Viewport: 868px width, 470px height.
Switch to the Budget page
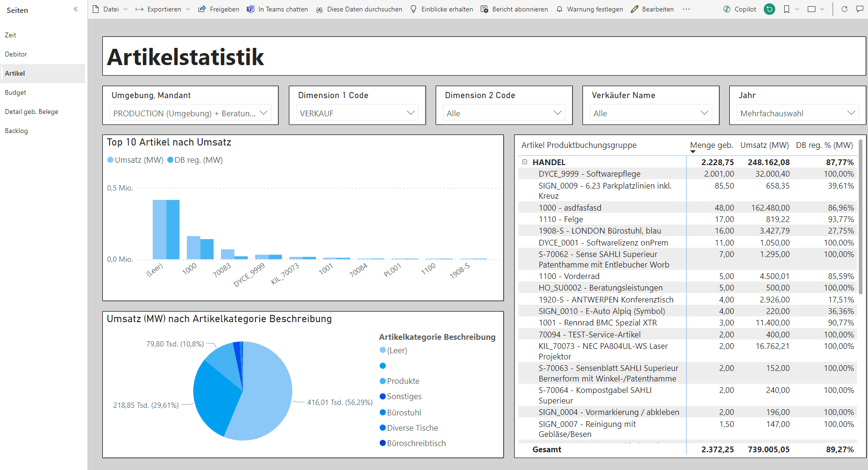[x=15, y=92]
